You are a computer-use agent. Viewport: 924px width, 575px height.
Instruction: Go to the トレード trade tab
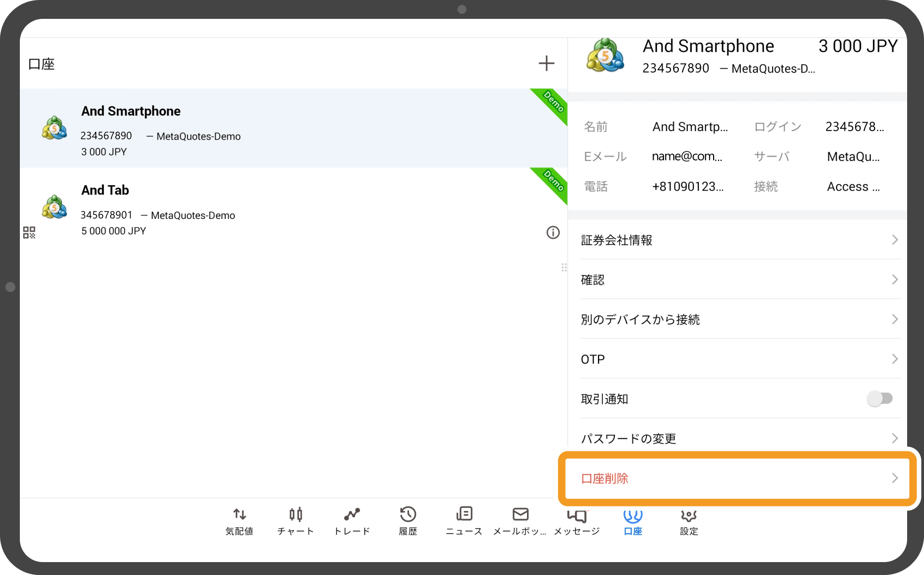coord(352,521)
